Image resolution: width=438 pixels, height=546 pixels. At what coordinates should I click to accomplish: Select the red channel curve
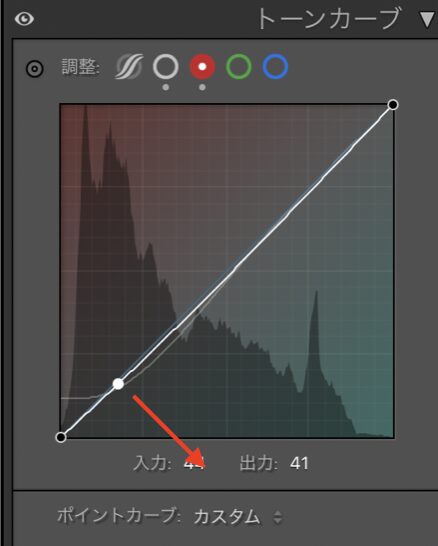202,66
